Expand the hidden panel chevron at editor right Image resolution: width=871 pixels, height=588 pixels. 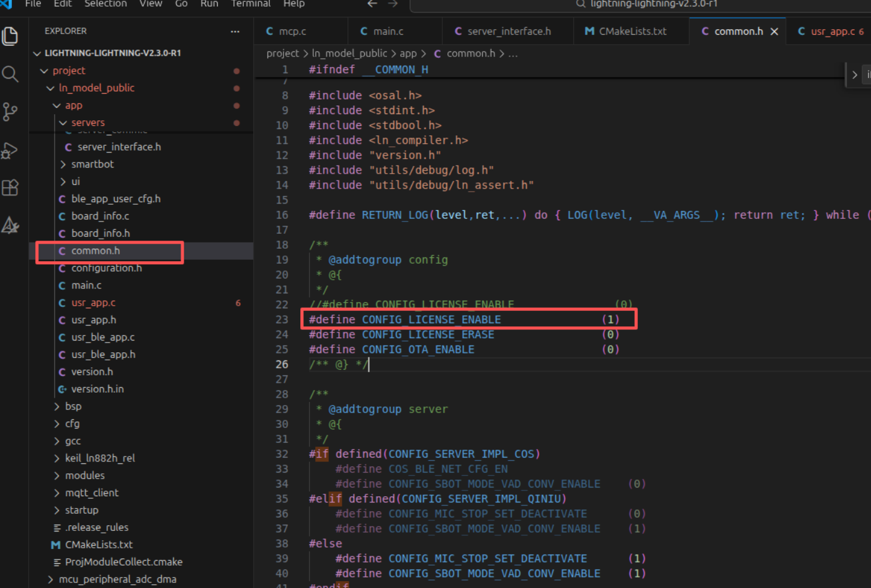point(854,75)
